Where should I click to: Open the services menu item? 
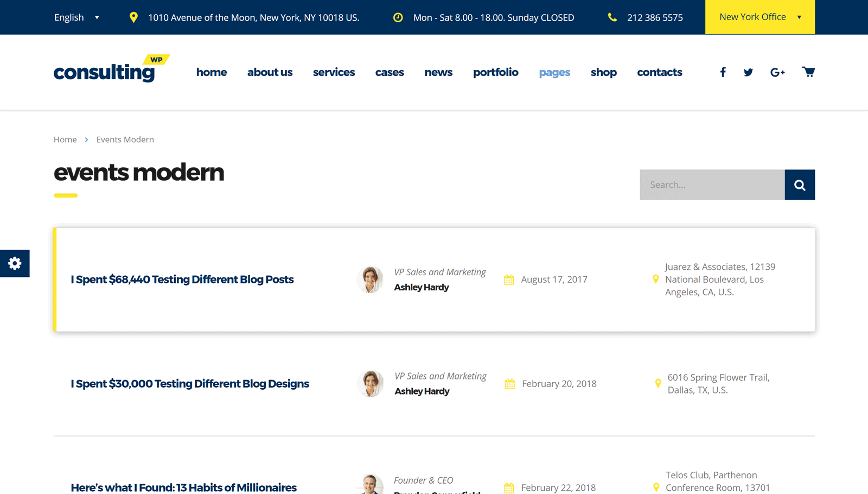[334, 72]
